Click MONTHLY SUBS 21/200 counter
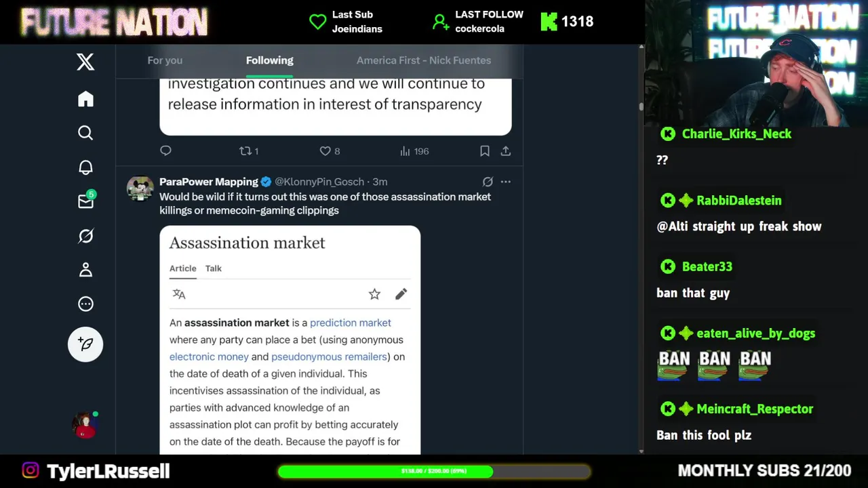Viewport: 868px width, 488px height. click(764, 471)
